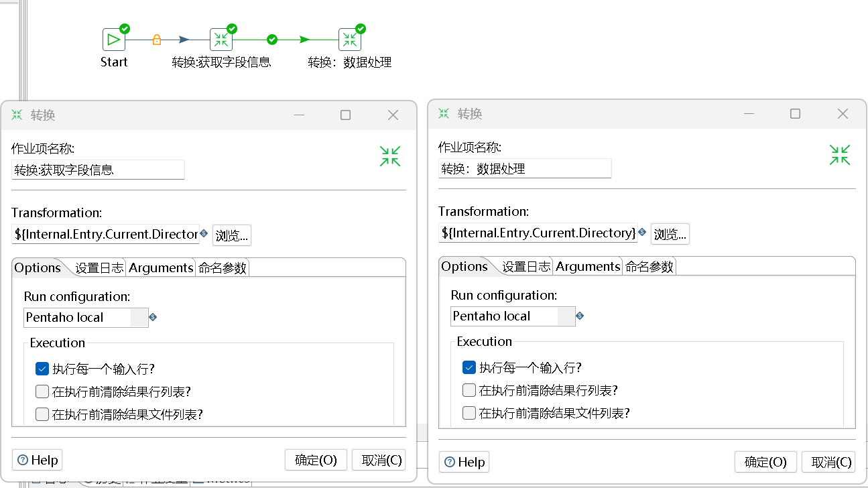Click the large transformation icon in left dialog
Viewport: 868px width, 488px height.
coord(390,156)
